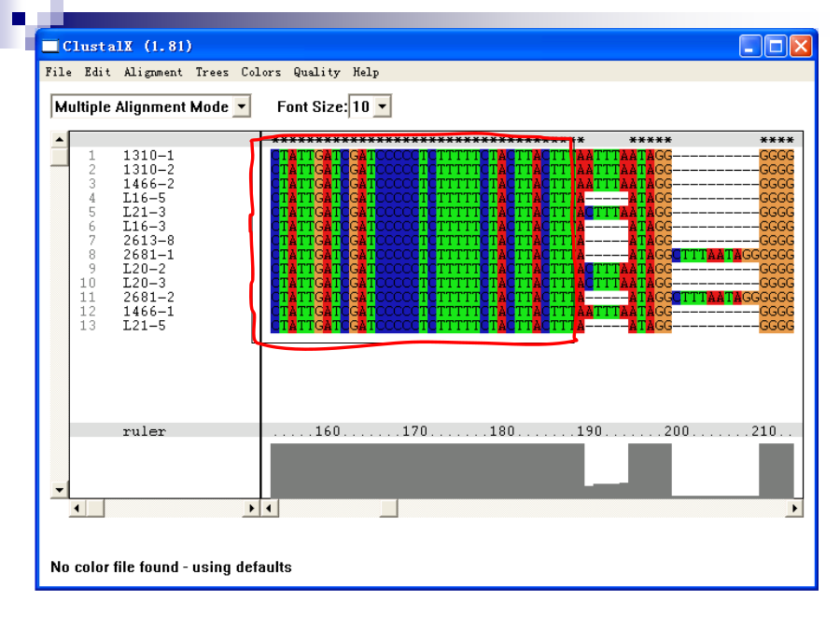Open the File menu
The image size is (840, 630).
pos(59,72)
